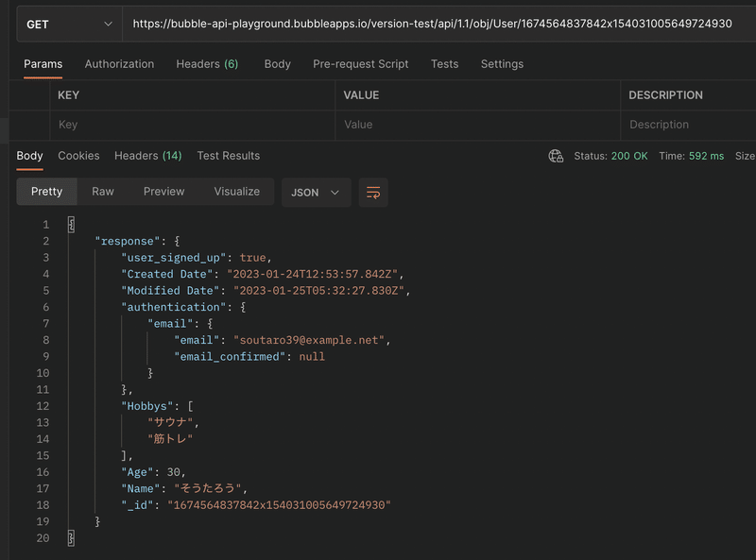
Task: Click the network globe lock icon
Action: coord(556,156)
